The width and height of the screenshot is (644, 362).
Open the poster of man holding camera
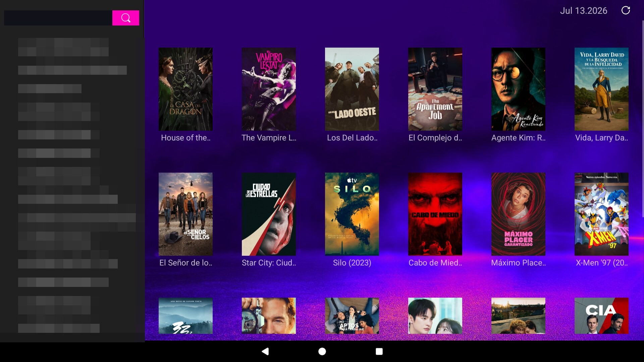269,316
